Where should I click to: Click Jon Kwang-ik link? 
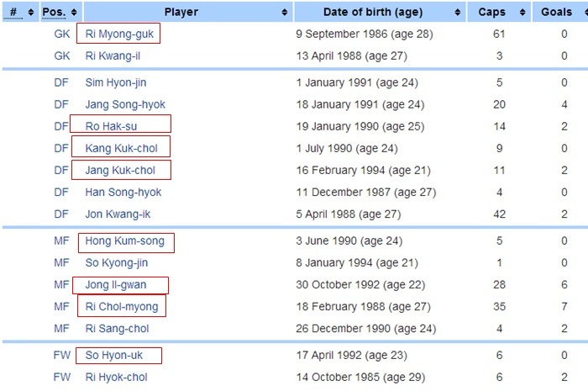pos(118,214)
